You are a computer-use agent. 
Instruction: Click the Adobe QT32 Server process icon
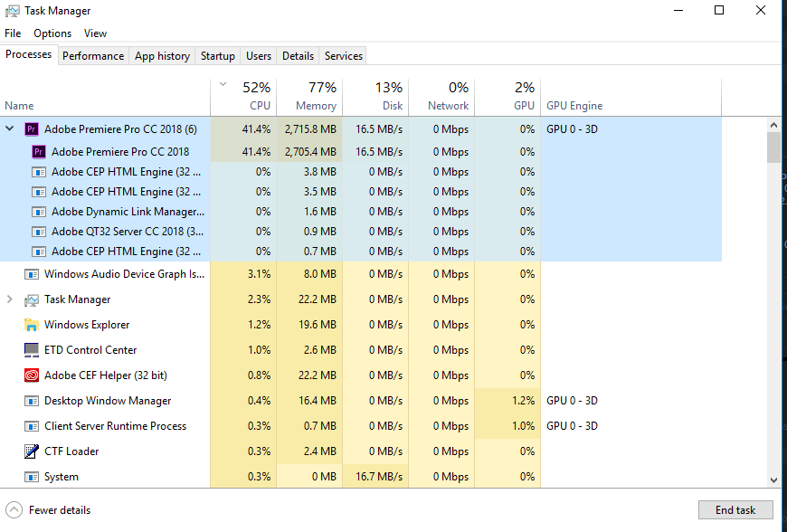click(x=39, y=232)
